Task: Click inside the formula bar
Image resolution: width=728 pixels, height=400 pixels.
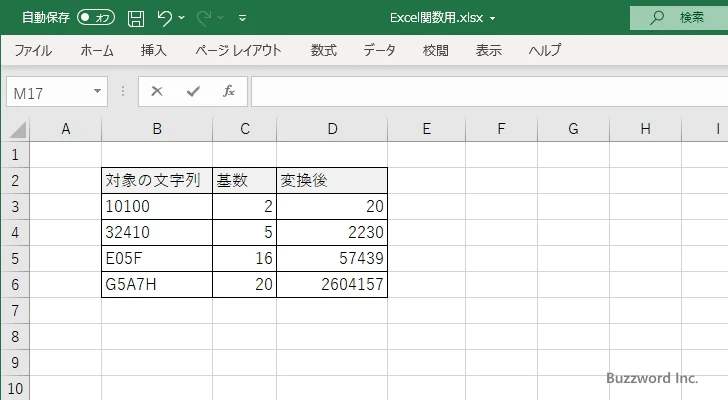Action: click(489, 92)
